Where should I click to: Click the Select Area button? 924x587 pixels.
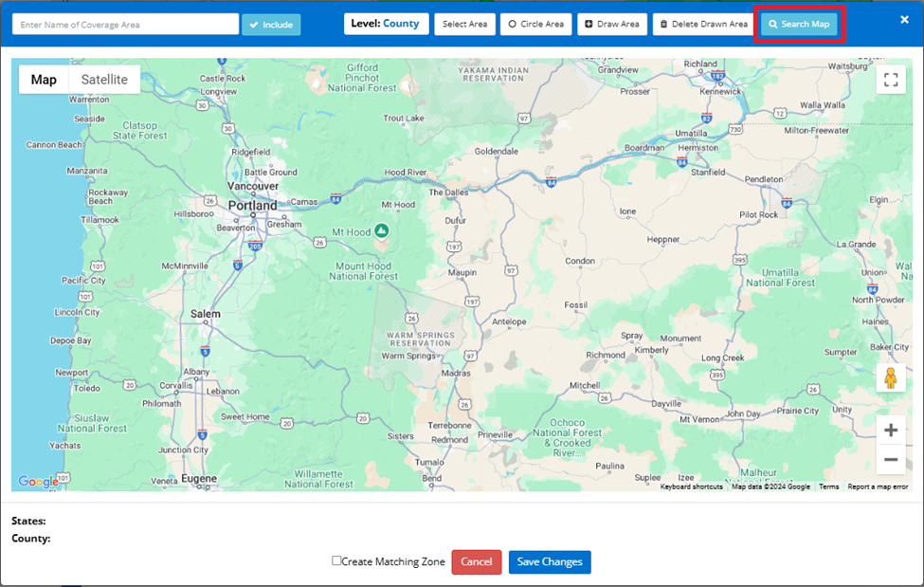coord(464,25)
